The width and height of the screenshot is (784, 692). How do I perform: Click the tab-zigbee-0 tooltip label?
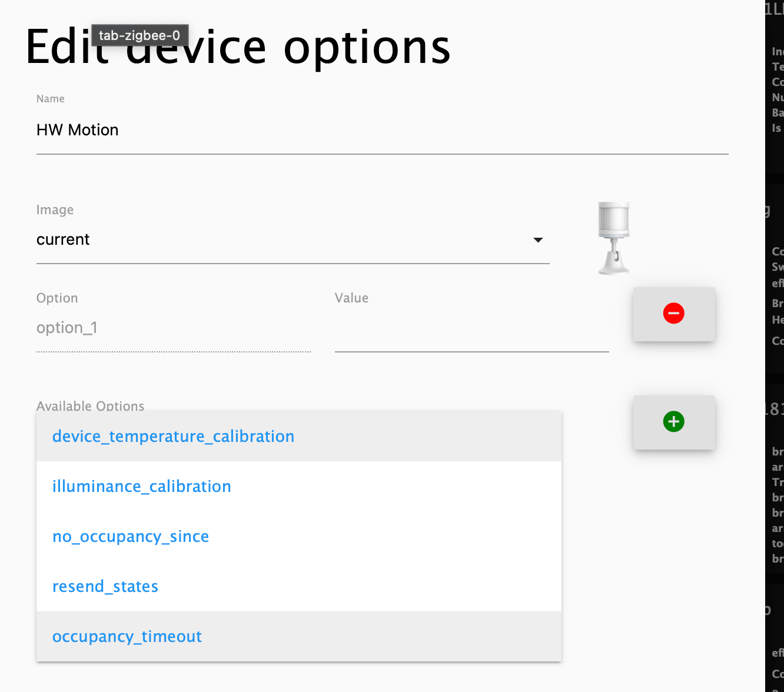pos(139,35)
